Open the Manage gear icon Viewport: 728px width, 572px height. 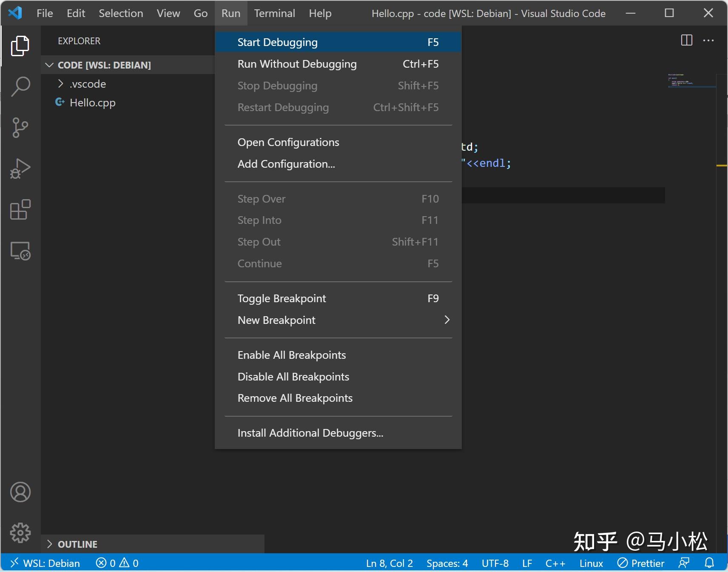pos(20,533)
